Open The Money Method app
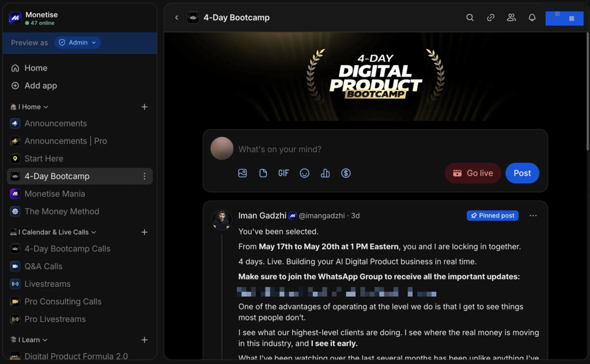 tap(80, 211)
